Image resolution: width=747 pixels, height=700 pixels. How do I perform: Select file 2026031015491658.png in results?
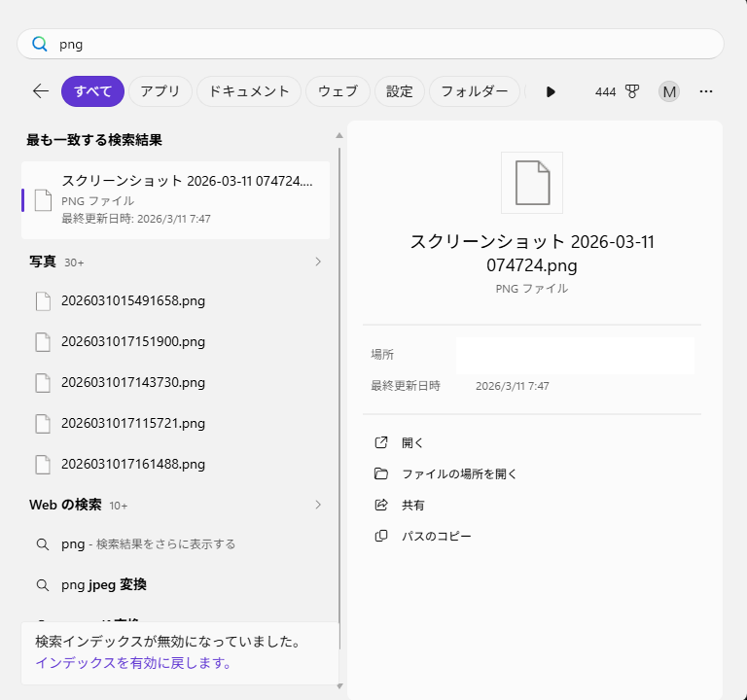[x=133, y=300]
